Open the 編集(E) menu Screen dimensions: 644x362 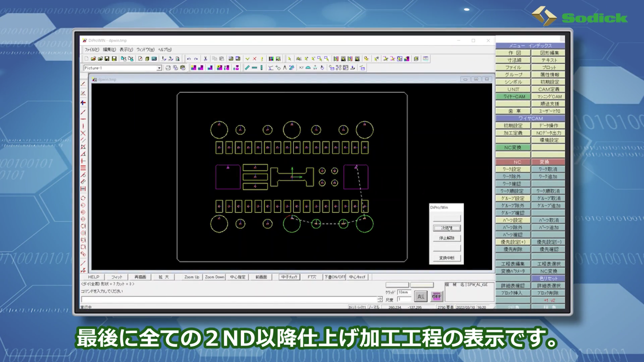pyautogui.click(x=109, y=50)
